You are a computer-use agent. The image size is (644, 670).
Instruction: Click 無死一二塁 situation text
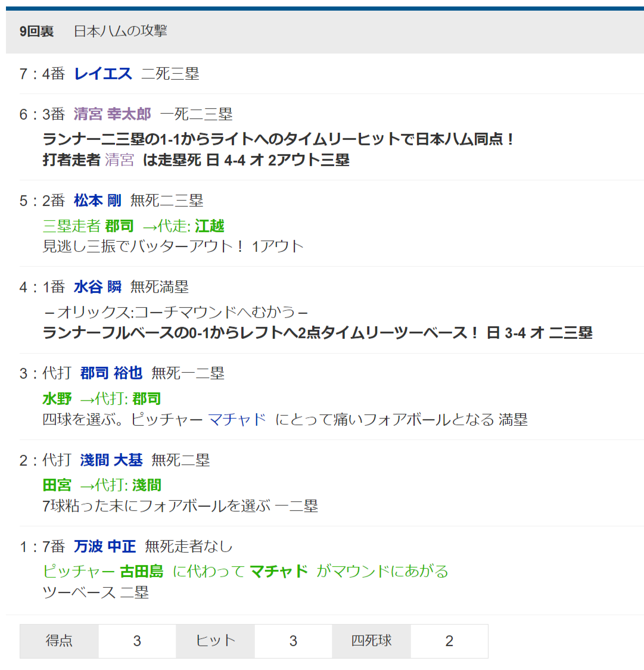[188, 373]
